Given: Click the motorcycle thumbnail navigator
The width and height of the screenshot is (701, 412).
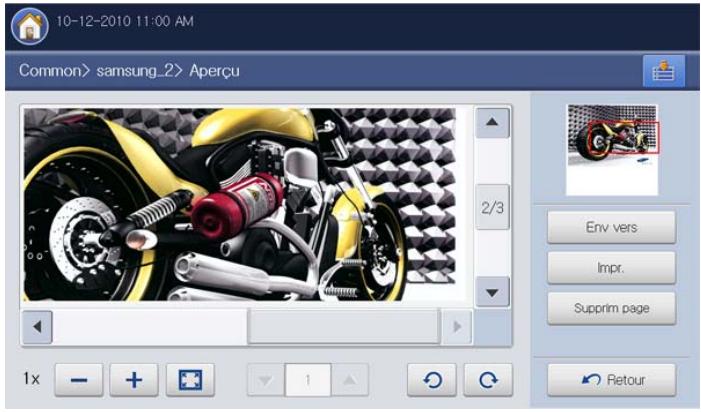Looking at the screenshot, I should point(612,150).
